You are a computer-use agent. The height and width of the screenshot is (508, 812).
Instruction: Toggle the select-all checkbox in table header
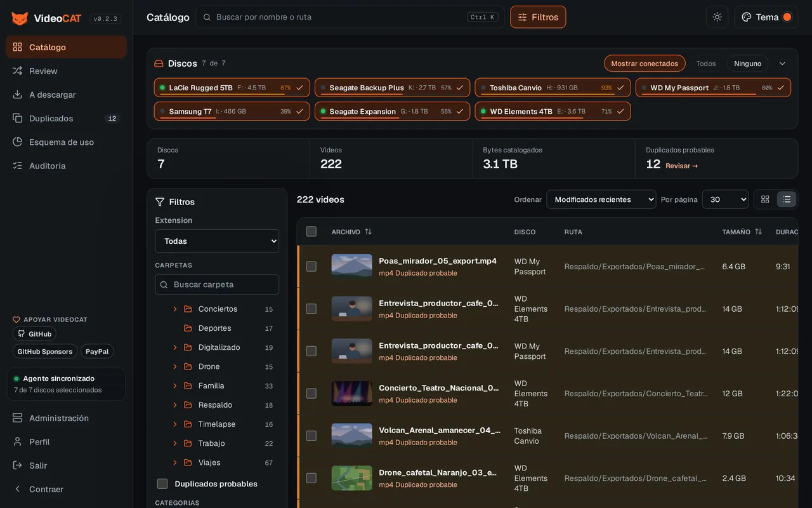pyautogui.click(x=311, y=231)
